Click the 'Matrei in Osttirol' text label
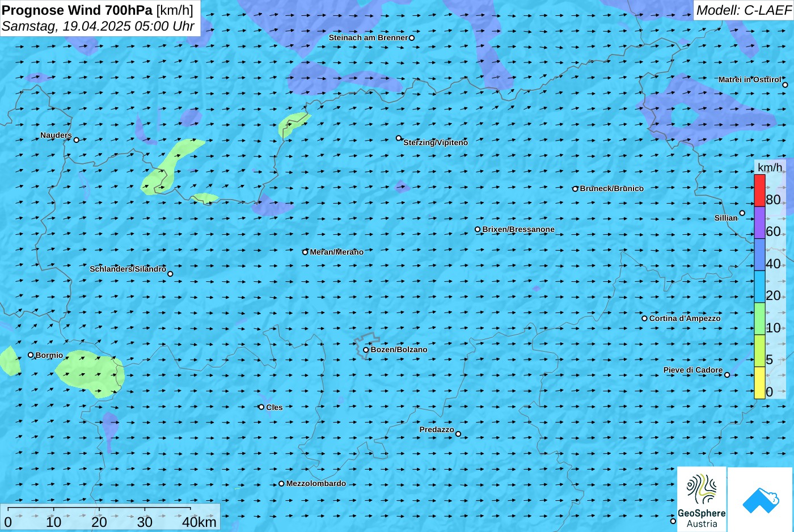Screen dimensions: 794x532 [x=750, y=79]
